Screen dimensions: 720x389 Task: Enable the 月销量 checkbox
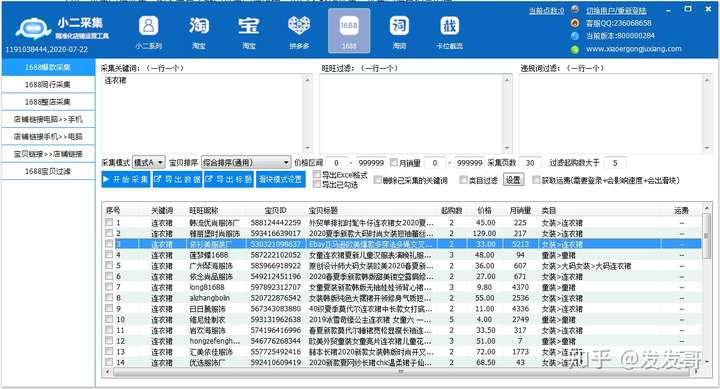pos(394,162)
